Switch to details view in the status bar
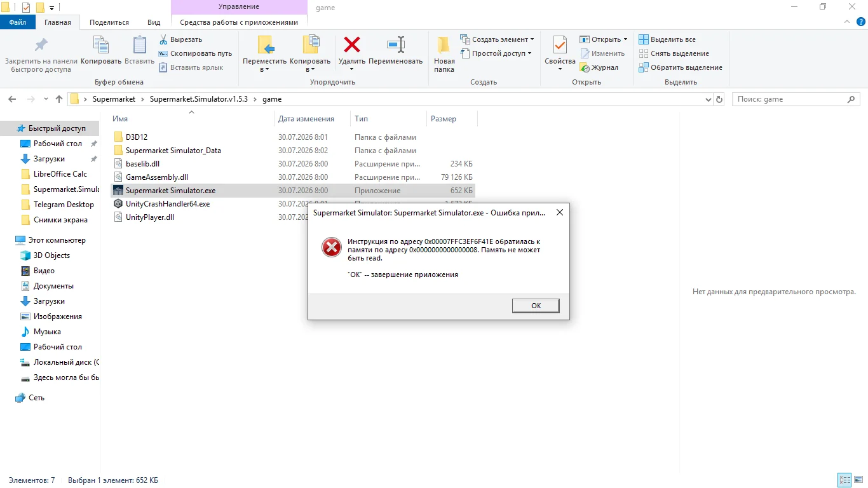The image size is (868, 488). pyautogui.click(x=844, y=480)
